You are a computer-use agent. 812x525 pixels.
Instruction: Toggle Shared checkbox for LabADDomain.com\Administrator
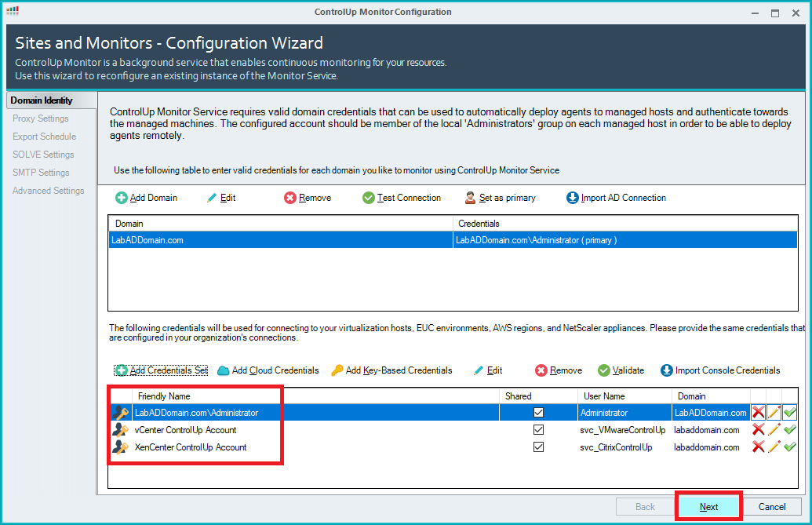[538, 413]
